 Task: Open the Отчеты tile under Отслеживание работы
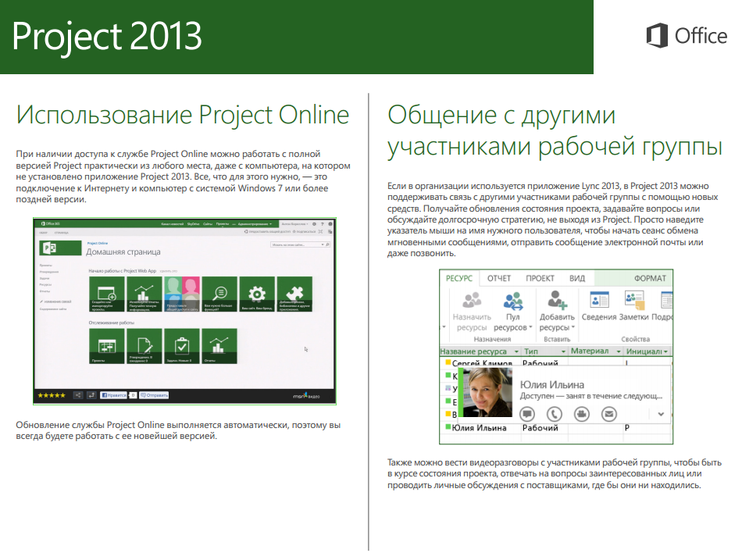[x=219, y=346]
